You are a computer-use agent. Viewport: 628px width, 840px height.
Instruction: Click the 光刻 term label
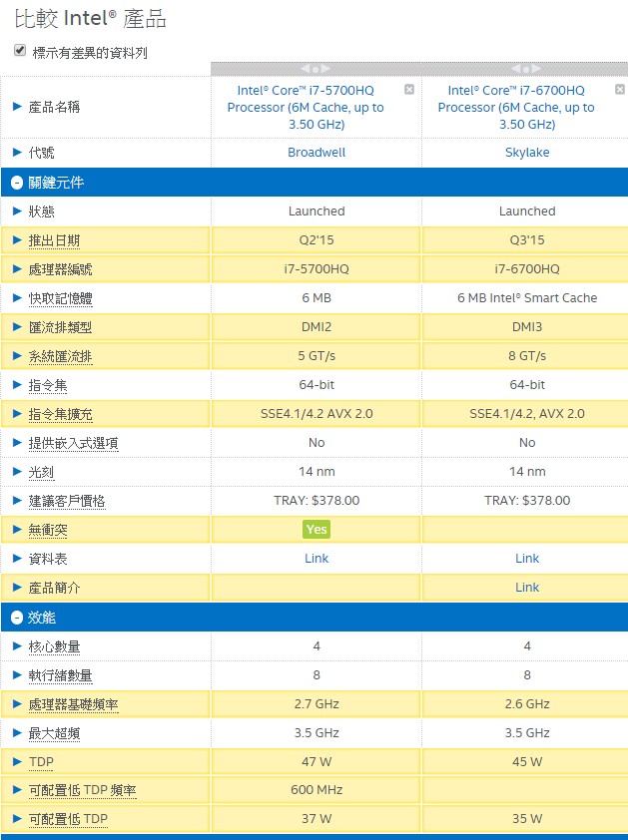click(x=41, y=472)
